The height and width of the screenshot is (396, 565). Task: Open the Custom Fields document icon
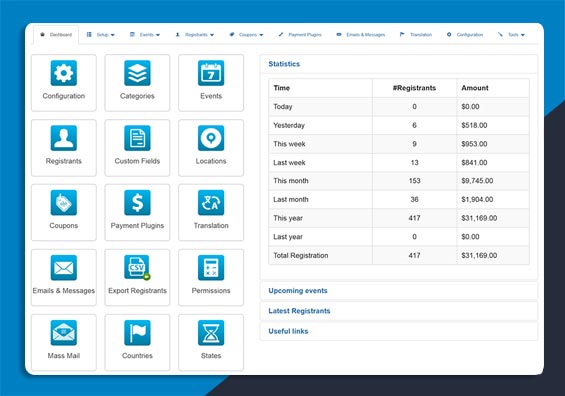[137, 138]
